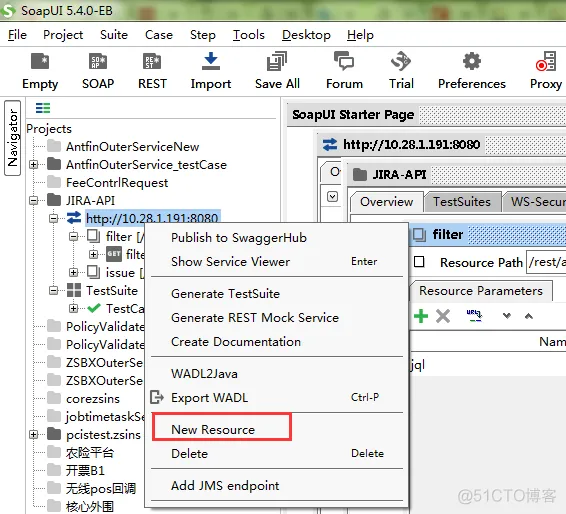Choose Publish to SwaggerHub

tap(239, 238)
